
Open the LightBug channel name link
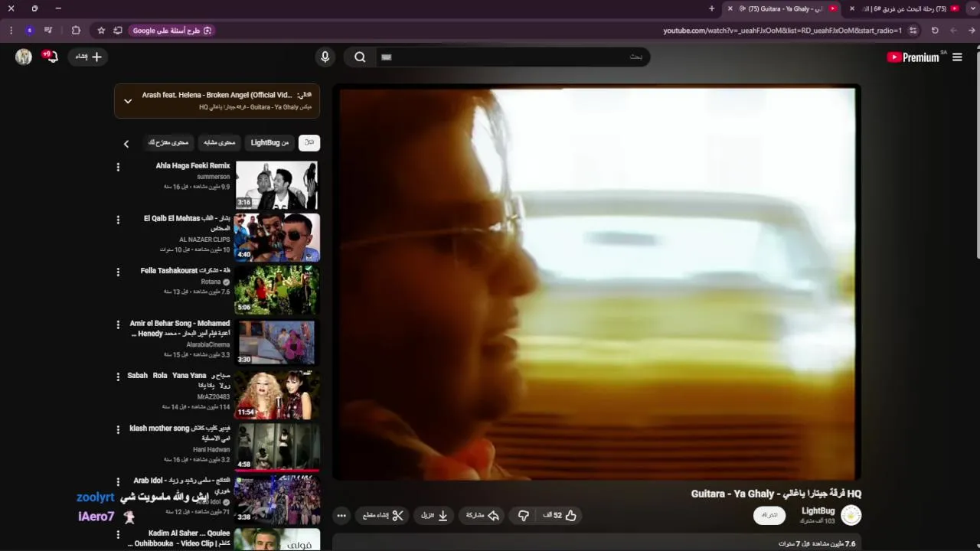coord(818,510)
